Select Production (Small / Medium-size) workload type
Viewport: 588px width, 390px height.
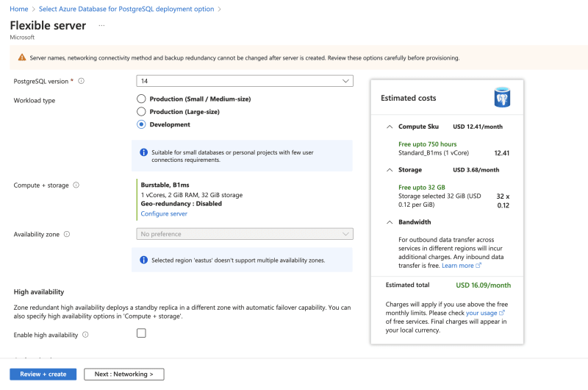coord(141,99)
